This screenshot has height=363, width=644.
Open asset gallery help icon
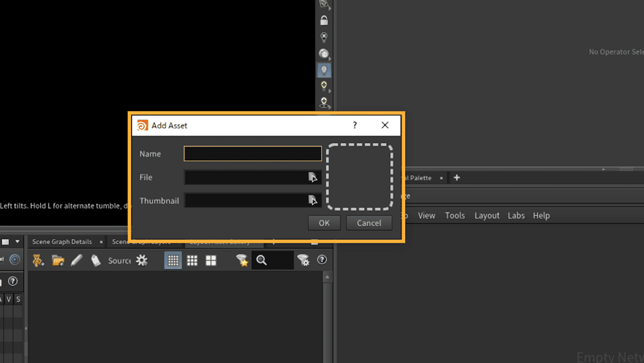[322, 260]
